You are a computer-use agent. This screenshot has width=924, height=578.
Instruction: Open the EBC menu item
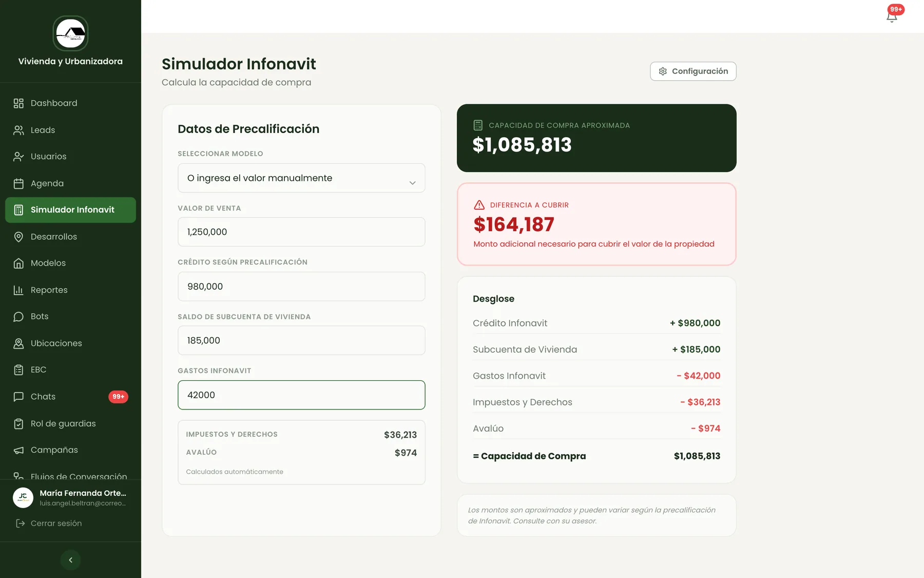tap(71, 370)
